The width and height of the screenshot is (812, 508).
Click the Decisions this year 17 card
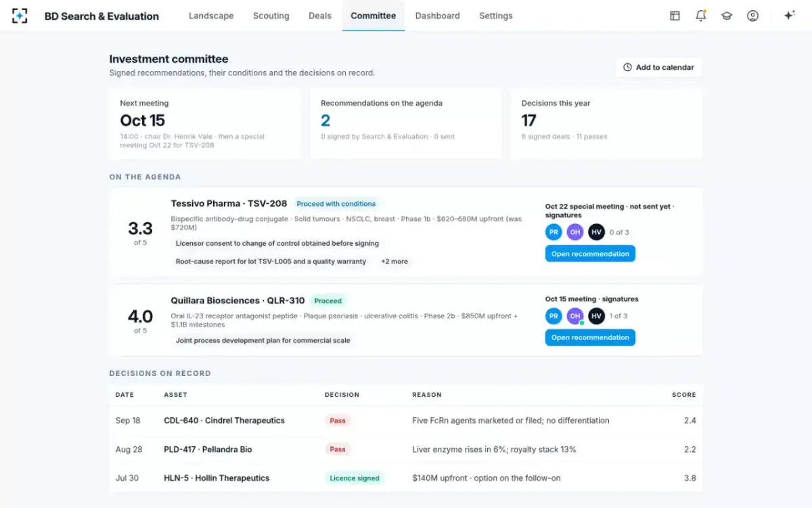[x=606, y=123]
